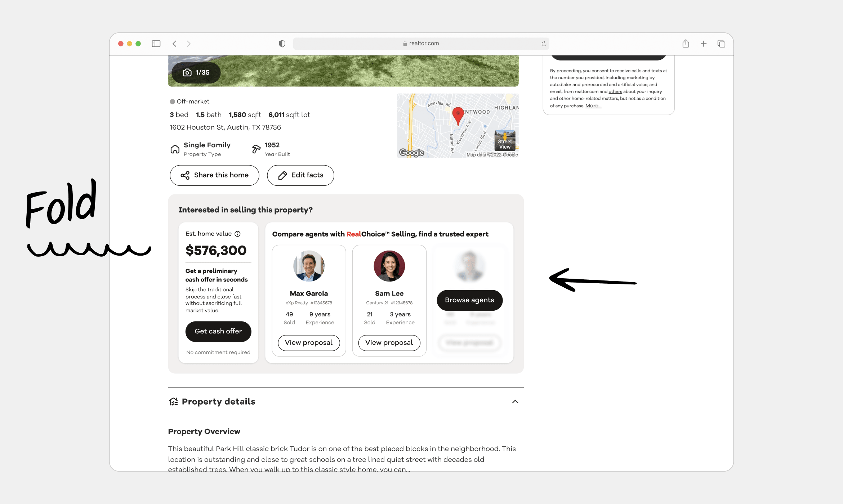Collapse the Property details section
The height and width of the screenshot is (504, 843).
point(515,401)
